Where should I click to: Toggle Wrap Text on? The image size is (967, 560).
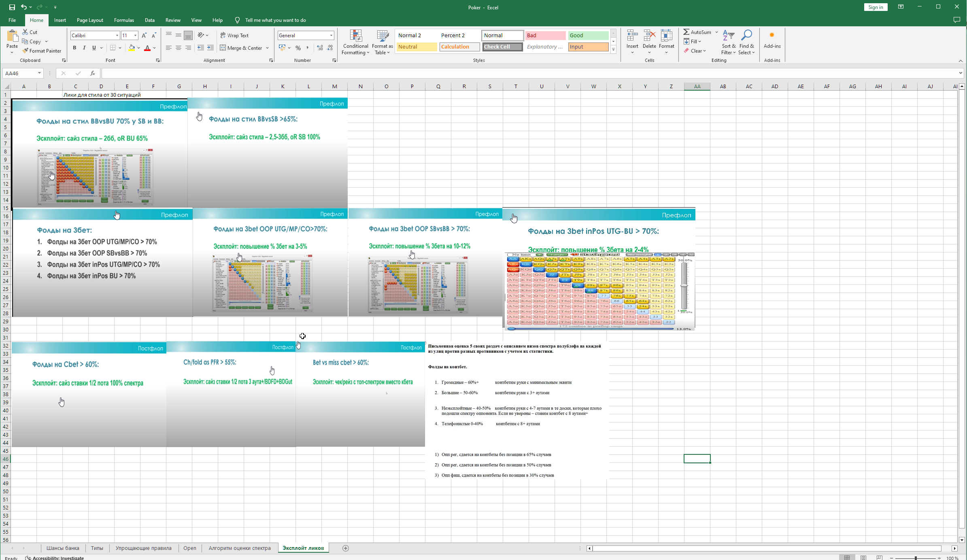(234, 36)
